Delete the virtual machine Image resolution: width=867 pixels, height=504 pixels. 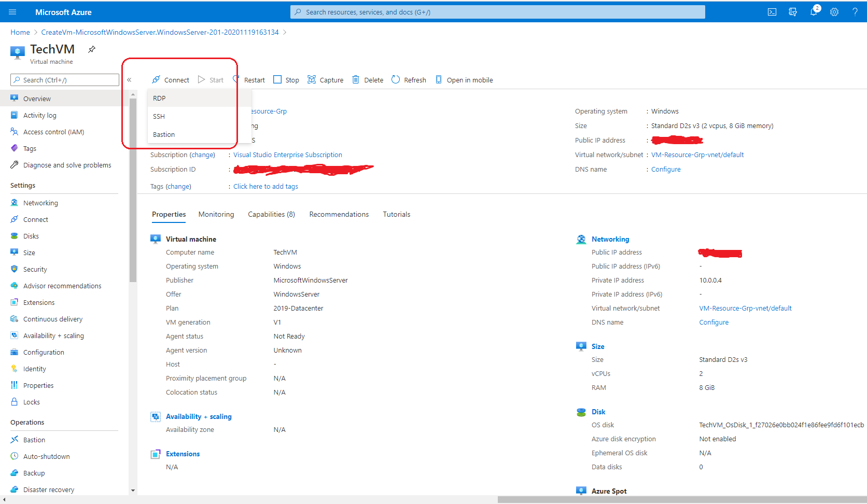click(x=368, y=80)
